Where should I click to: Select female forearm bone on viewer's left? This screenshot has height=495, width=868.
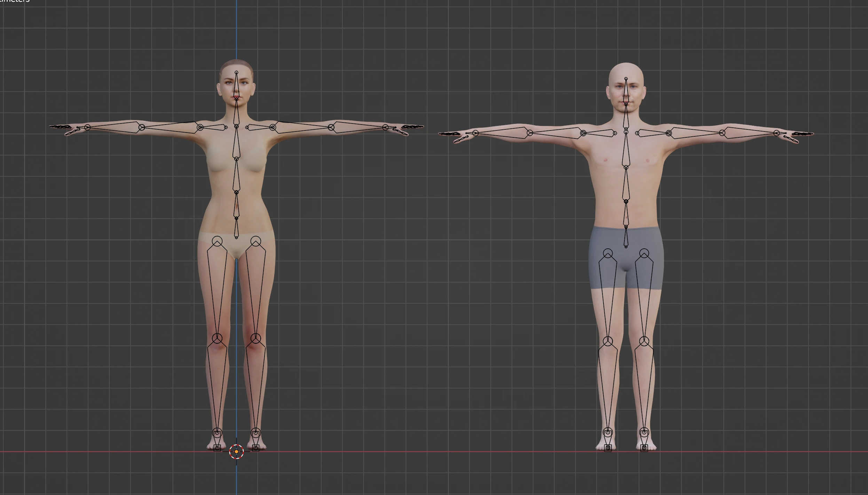pos(114,127)
